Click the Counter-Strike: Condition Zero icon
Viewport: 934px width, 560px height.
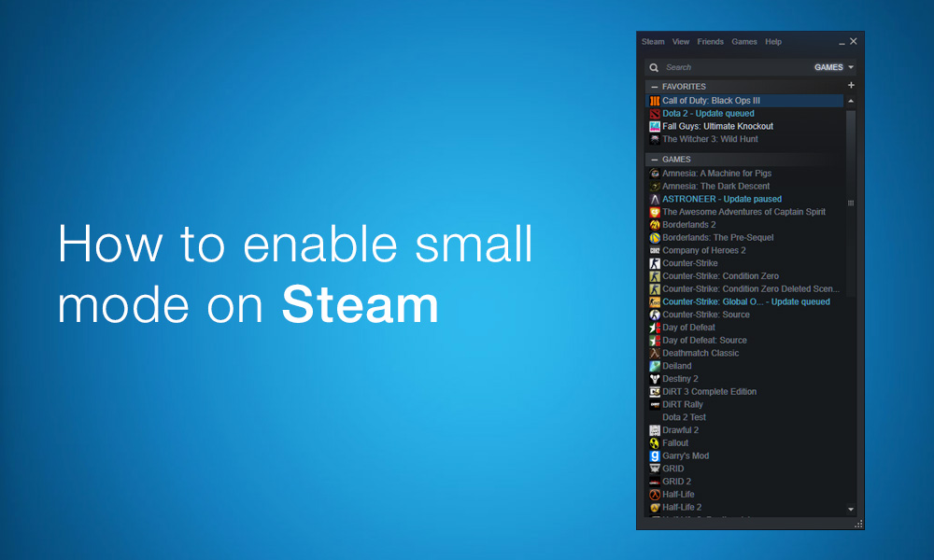pos(655,276)
